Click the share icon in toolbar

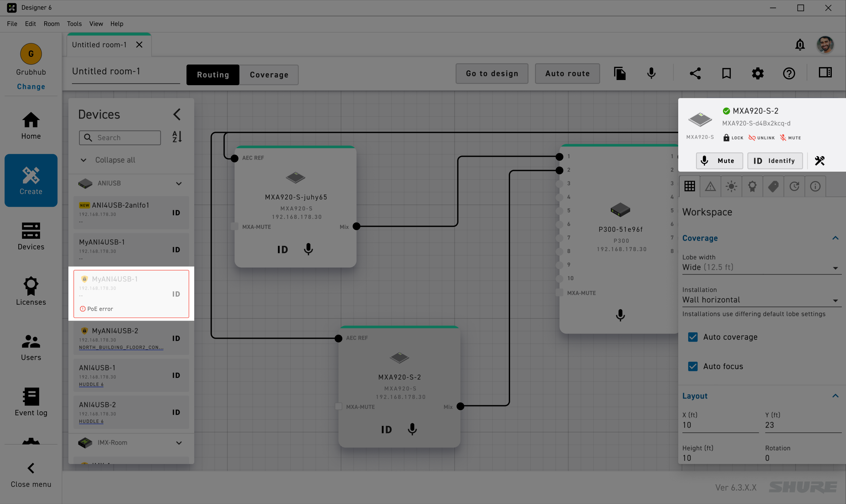[x=695, y=73]
